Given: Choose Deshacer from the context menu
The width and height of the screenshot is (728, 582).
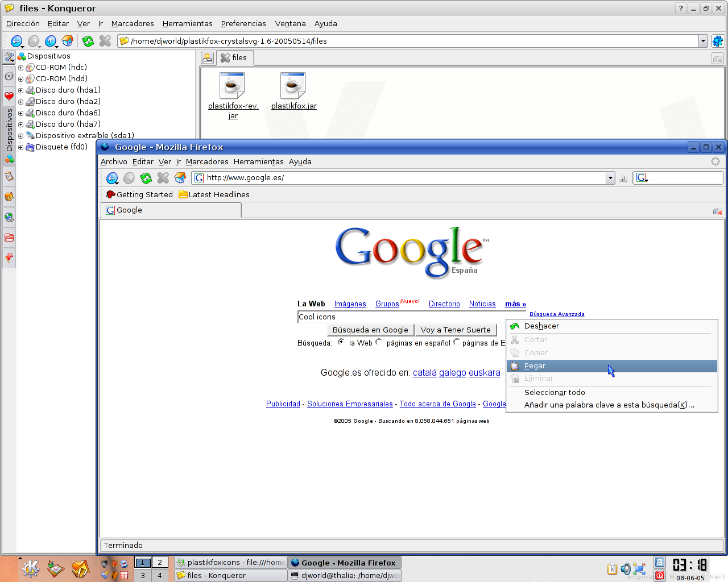Looking at the screenshot, I should coord(612,326).
